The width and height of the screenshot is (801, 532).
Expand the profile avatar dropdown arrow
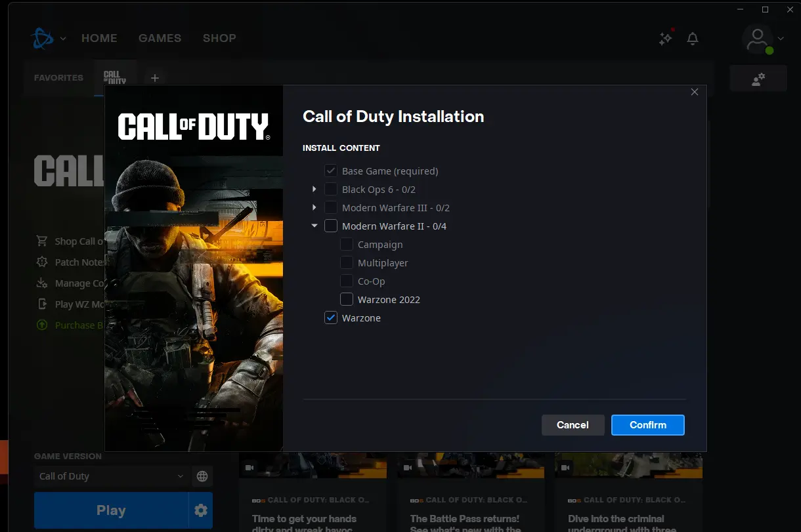click(781, 39)
